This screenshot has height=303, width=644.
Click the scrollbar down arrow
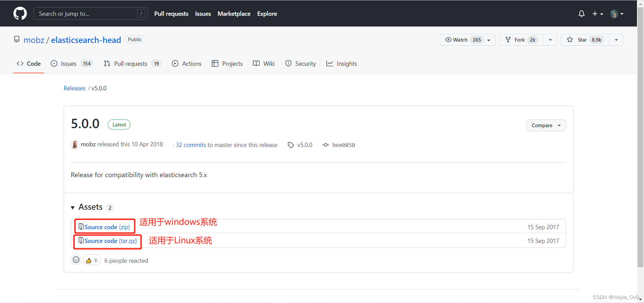640,299
